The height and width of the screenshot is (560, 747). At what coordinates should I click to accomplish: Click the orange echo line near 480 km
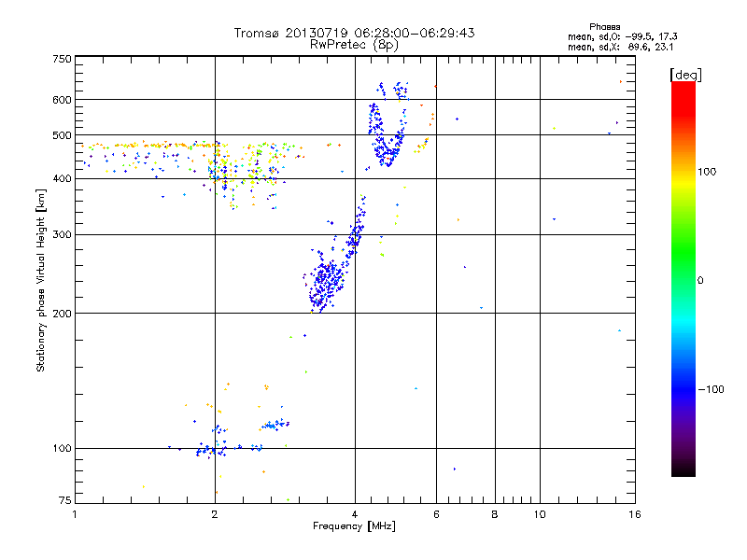152,145
